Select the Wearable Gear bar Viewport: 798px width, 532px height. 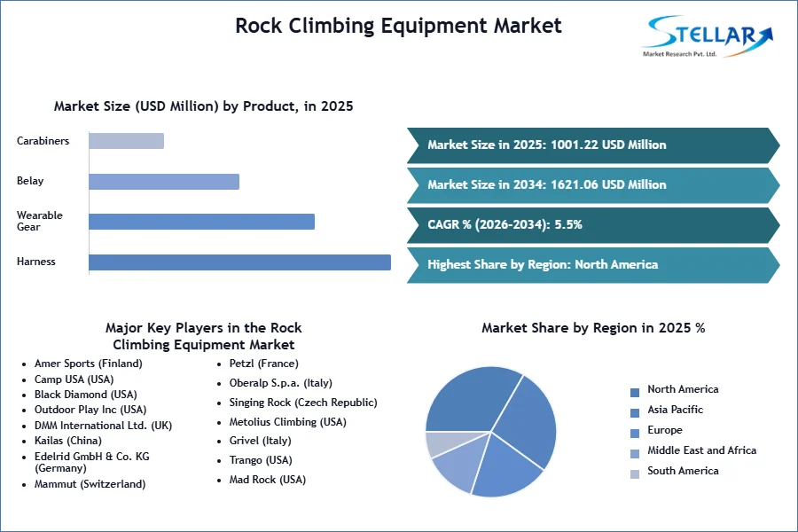(201, 222)
